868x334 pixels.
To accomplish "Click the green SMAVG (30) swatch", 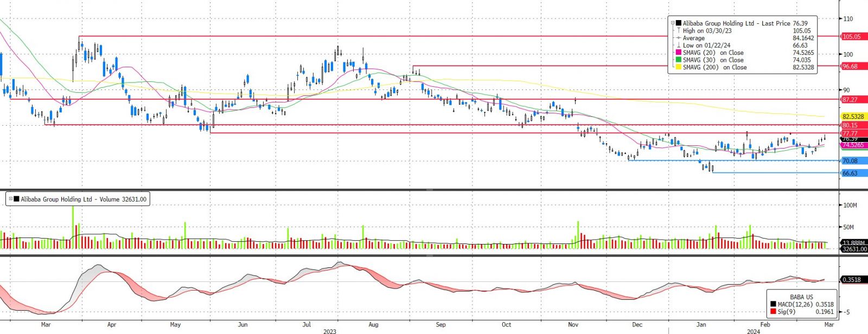I will coord(678,60).
